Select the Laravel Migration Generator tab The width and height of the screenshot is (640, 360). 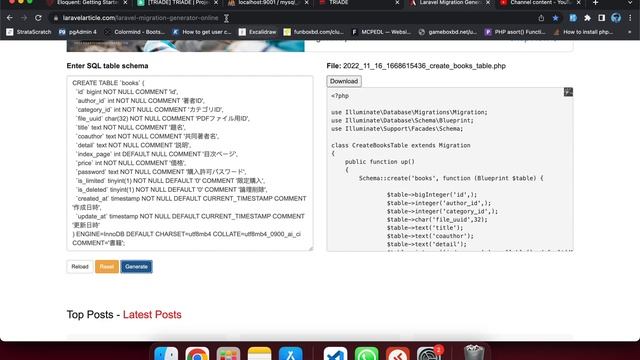pyautogui.click(x=449, y=3)
